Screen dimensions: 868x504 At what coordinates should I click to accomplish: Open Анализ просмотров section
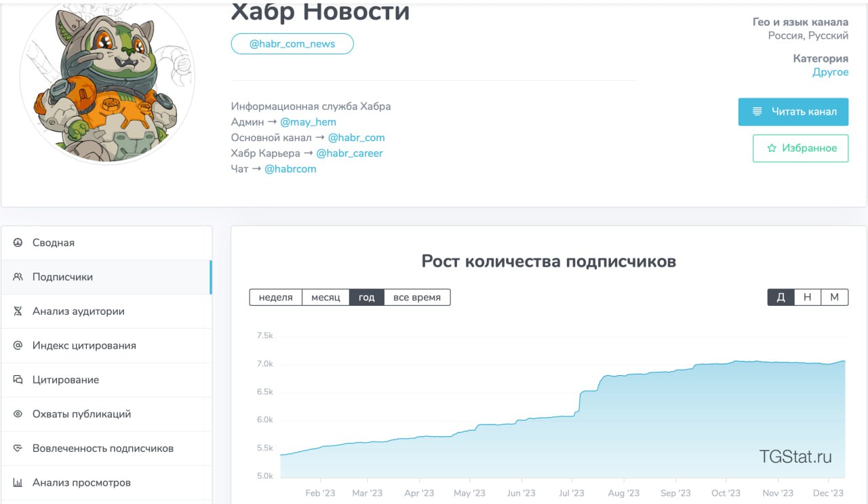tap(106, 483)
